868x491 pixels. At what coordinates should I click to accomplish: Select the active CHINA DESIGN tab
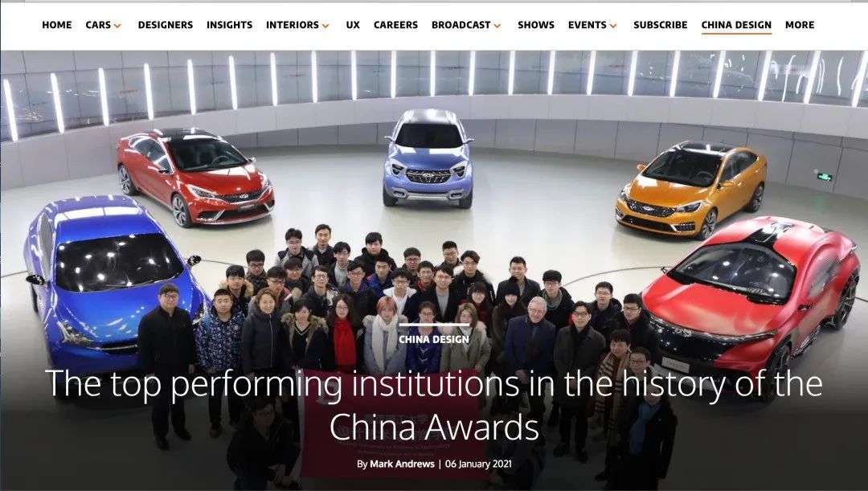click(x=736, y=25)
